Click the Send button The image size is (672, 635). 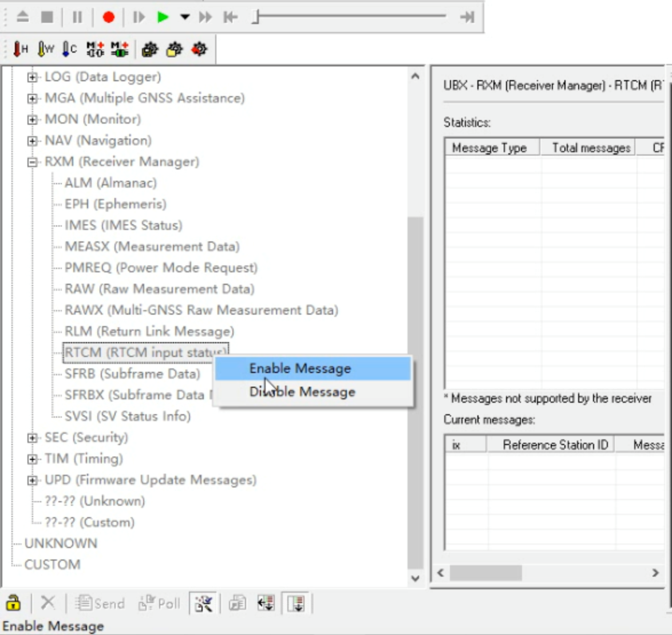point(100,603)
